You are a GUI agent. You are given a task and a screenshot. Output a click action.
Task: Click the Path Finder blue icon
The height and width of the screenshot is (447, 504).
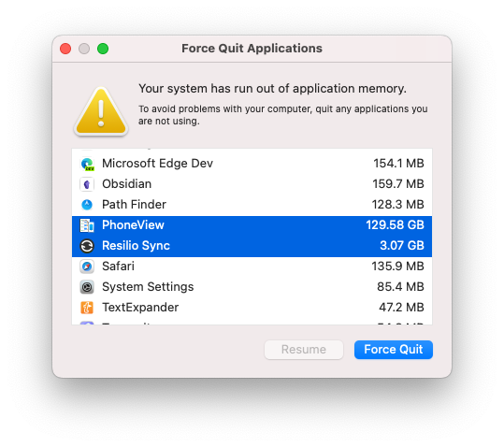pyautogui.click(x=87, y=205)
